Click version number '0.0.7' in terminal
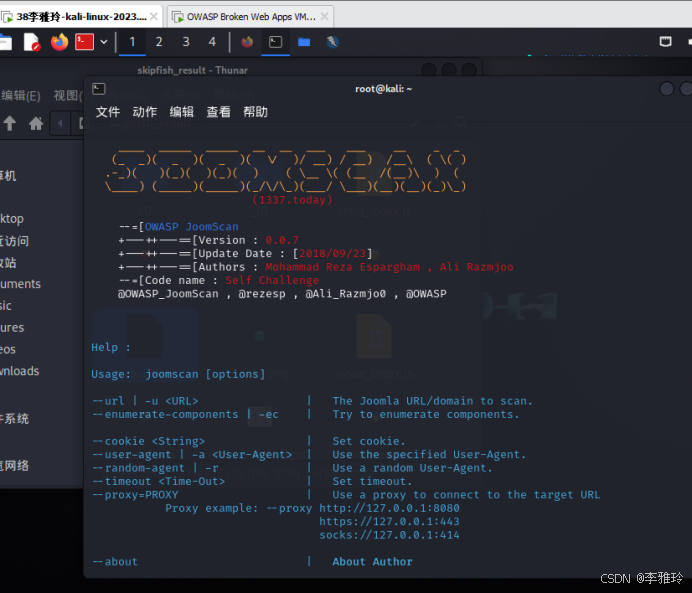This screenshot has width=692, height=593. (282, 240)
